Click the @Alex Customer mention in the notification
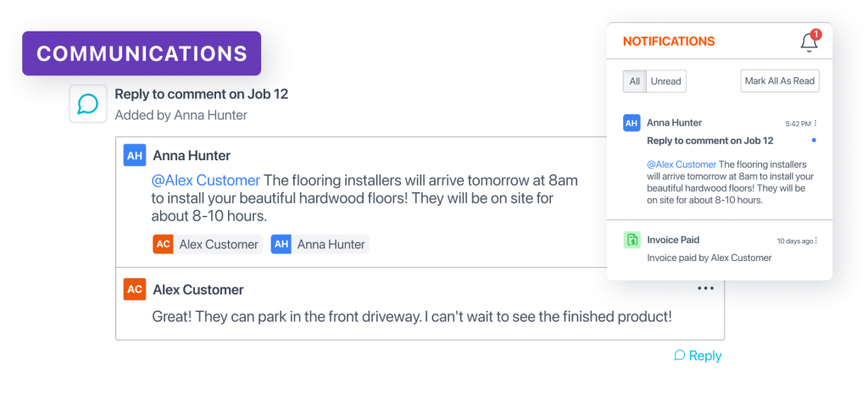The width and height of the screenshot is (868, 394). tap(682, 164)
